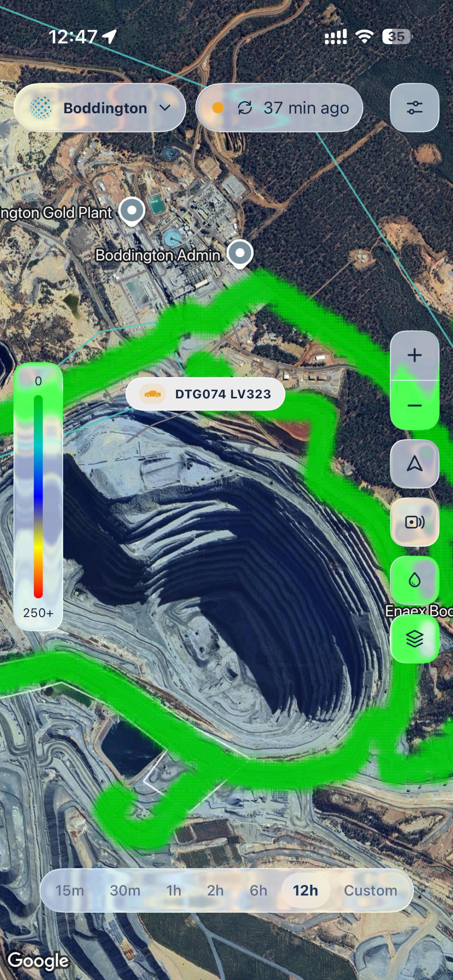Tap the DTG074 LV323 vehicle label
453x980 pixels.
[205, 394]
